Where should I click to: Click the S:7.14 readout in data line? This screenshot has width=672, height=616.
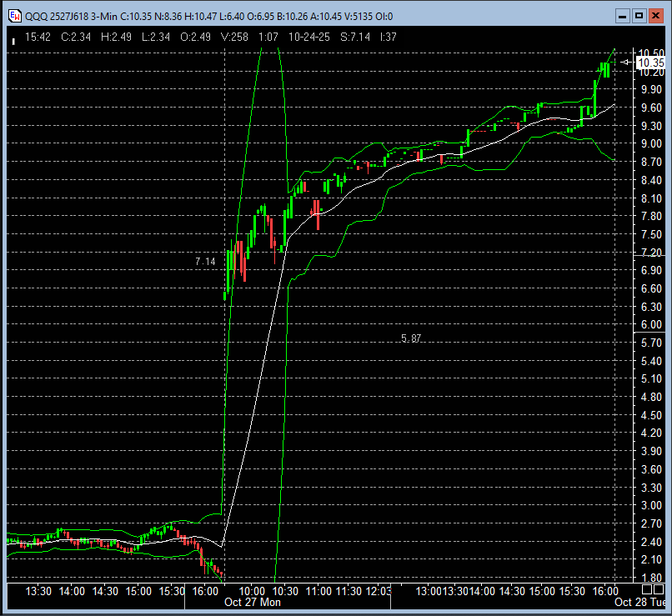[354, 37]
